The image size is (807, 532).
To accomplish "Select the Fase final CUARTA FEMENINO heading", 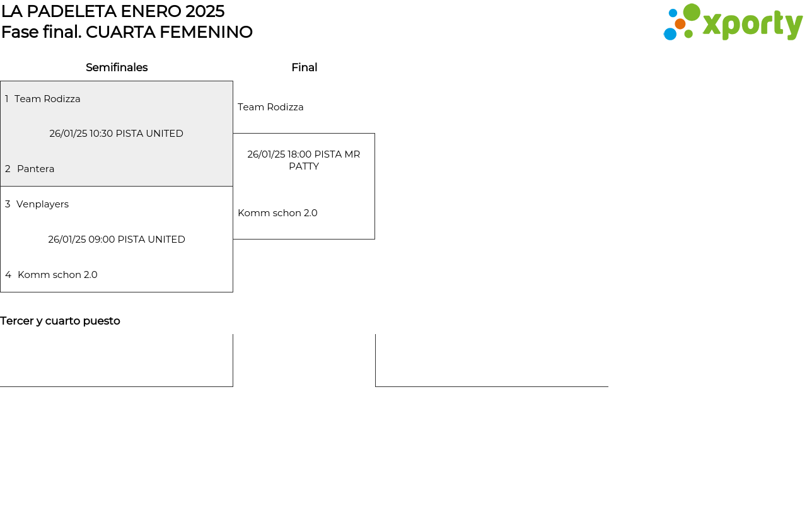I will 127,32.
